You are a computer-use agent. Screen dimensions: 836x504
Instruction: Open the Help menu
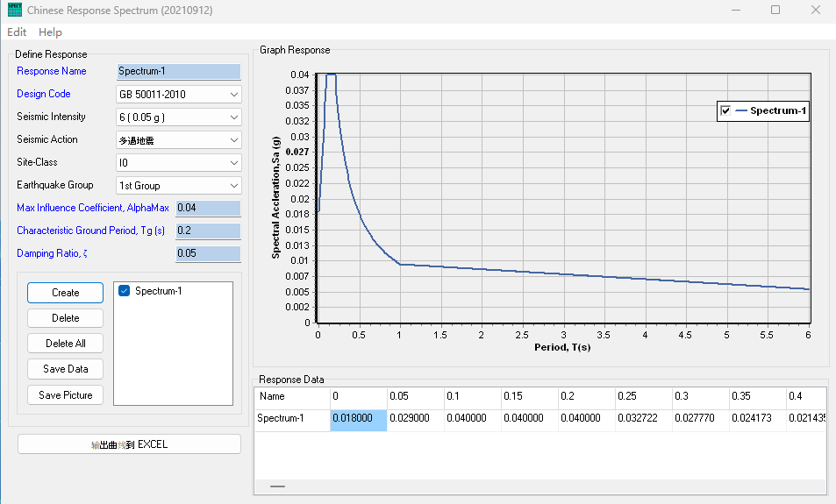pos(50,32)
